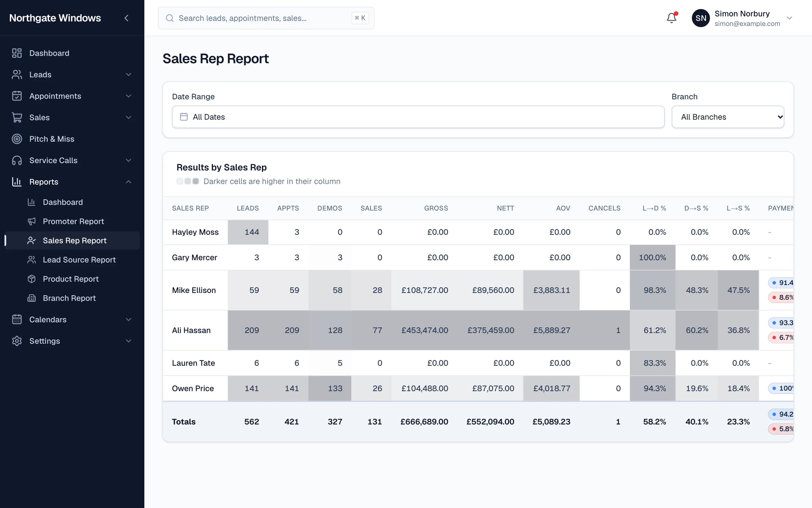The height and width of the screenshot is (508, 812).
Task: Click the Pitch & Miss target icon
Action: (x=17, y=139)
